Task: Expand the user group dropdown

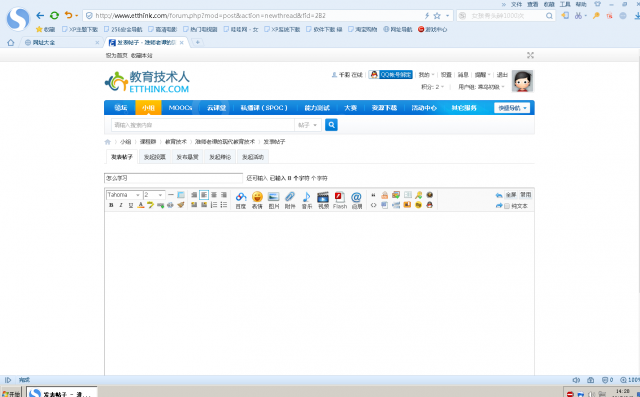Action: [x=481, y=87]
